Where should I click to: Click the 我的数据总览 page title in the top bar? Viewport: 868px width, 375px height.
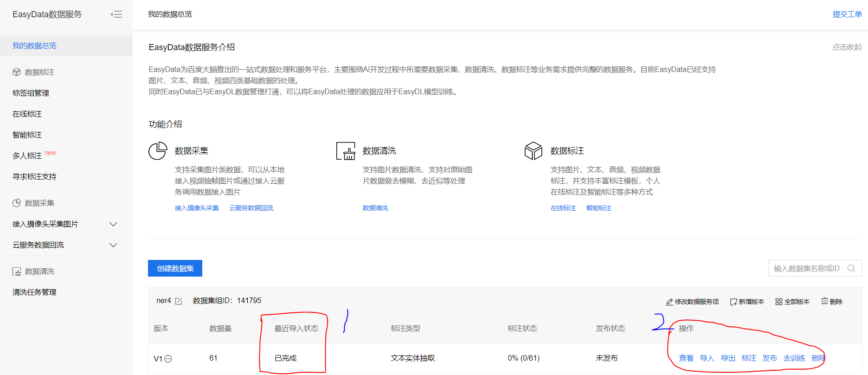(170, 14)
